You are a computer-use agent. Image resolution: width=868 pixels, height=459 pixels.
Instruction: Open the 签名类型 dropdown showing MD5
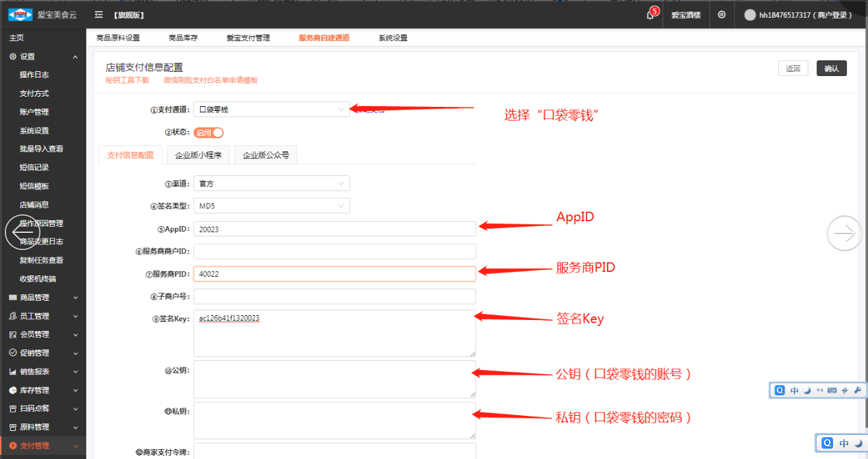271,206
